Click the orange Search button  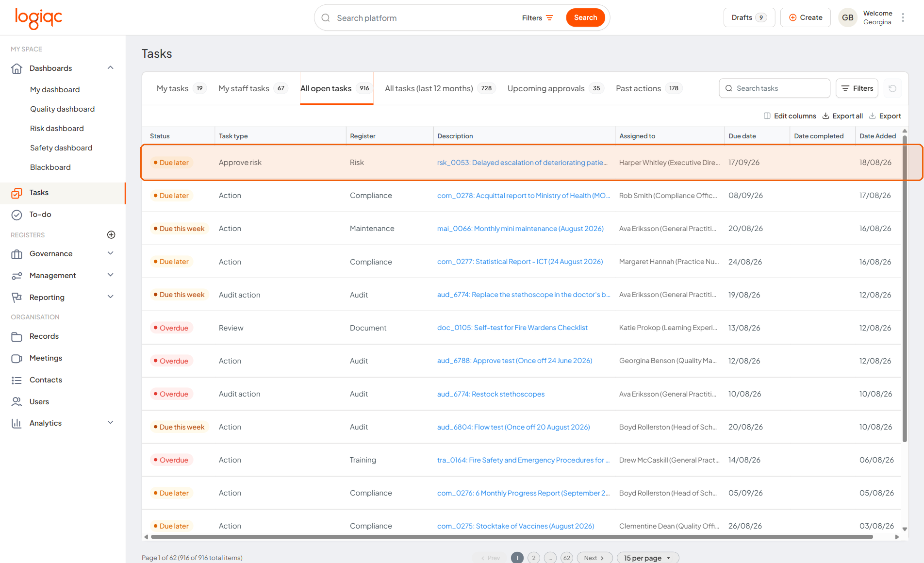585,17
